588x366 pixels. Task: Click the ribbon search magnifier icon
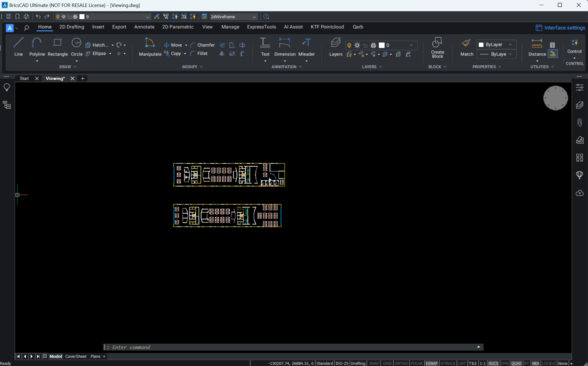[x=26, y=28]
